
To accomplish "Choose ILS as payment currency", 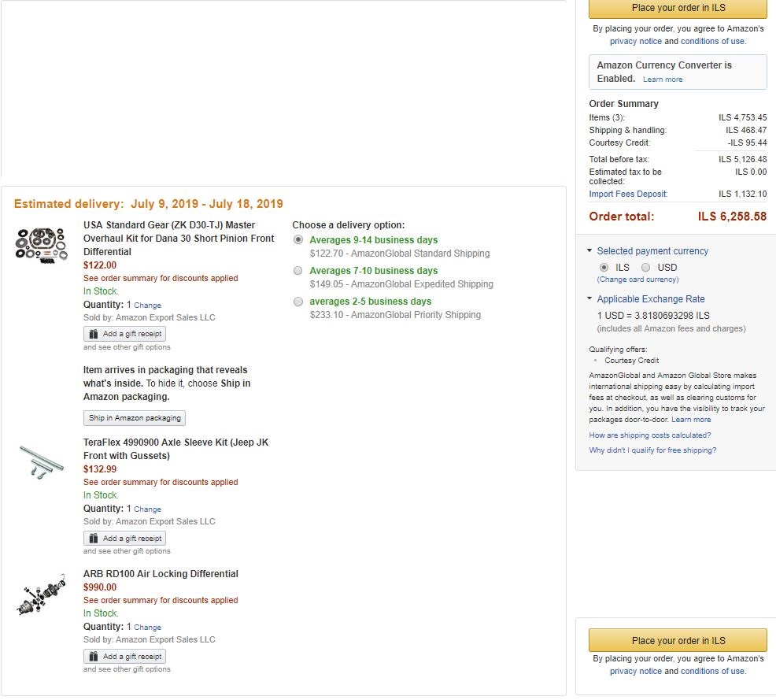I will point(604,268).
